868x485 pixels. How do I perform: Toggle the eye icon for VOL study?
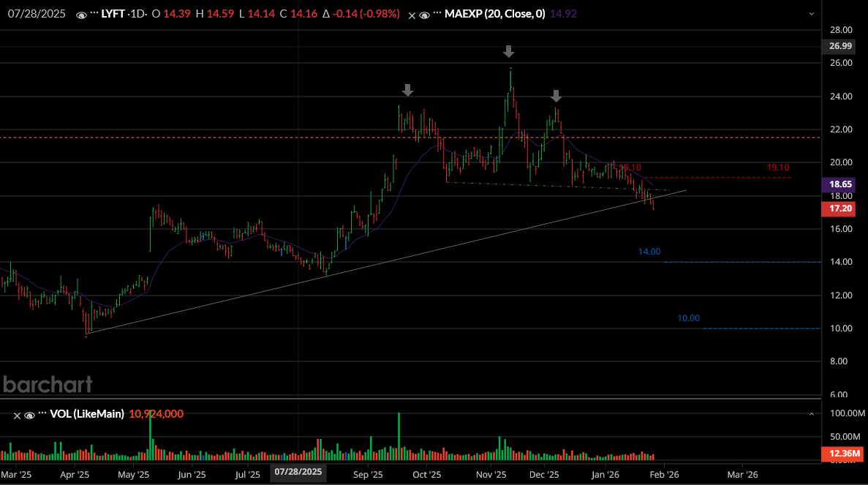click(29, 416)
